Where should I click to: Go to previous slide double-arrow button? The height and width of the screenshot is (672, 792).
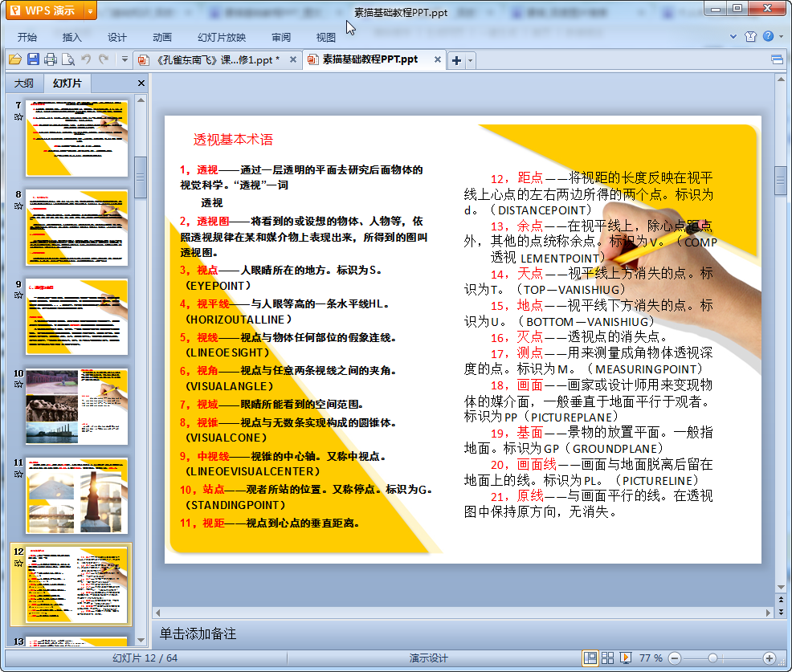tap(781, 600)
